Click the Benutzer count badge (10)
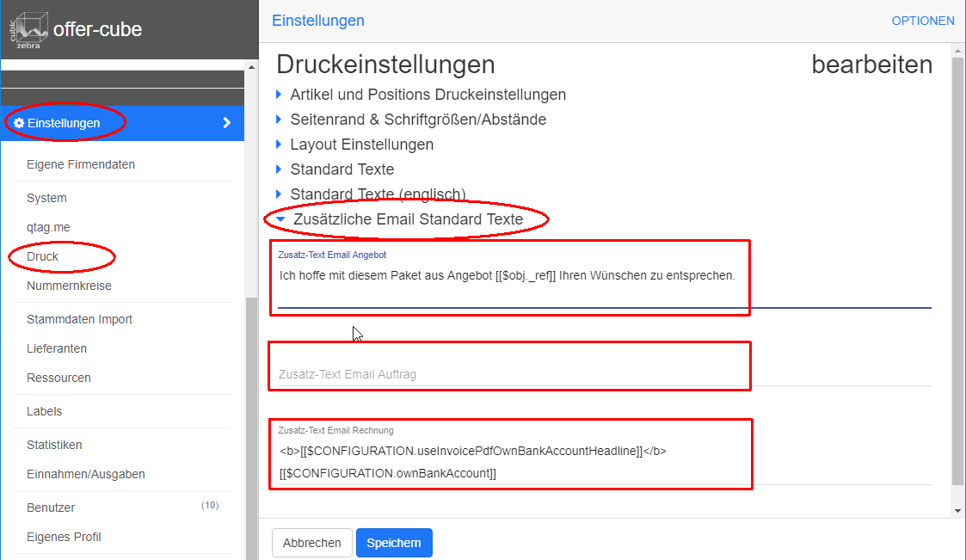 click(x=210, y=506)
